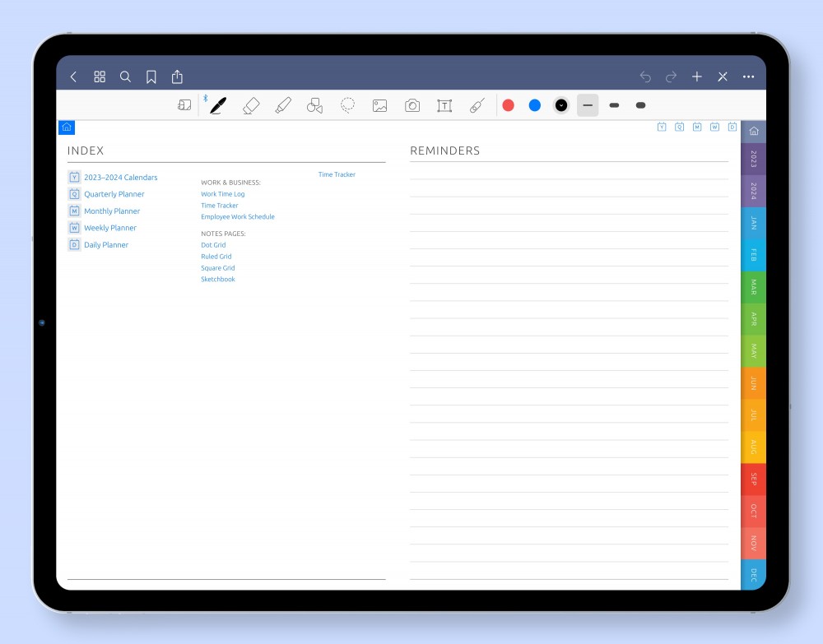Open the OCT side tab

[754, 511]
